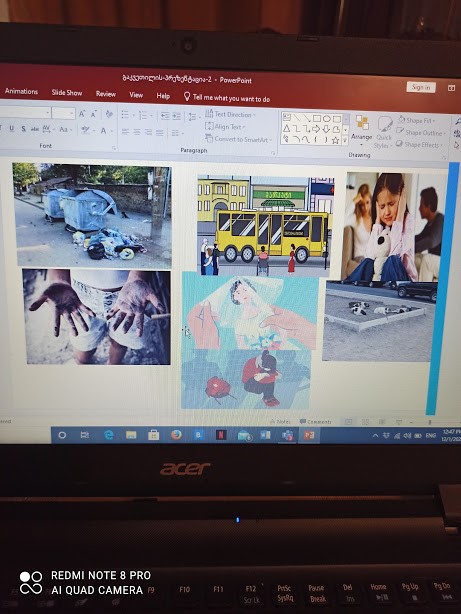Open Microsoft Store from the taskbar
Viewport: 461px width, 614px height.
tap(153, 435)
